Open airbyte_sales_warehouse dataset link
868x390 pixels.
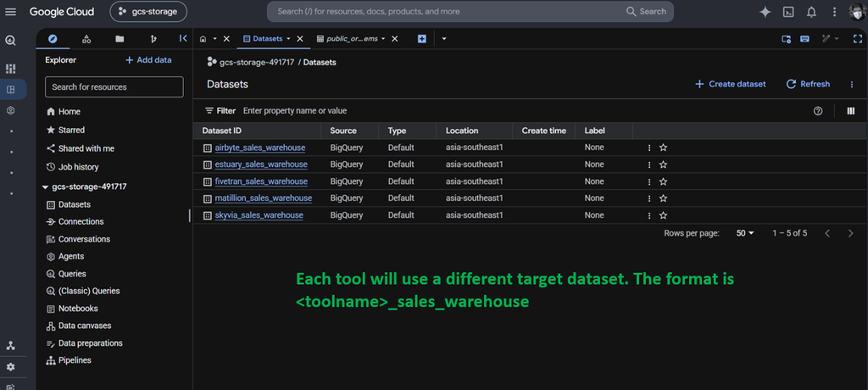tap(259, 148)
